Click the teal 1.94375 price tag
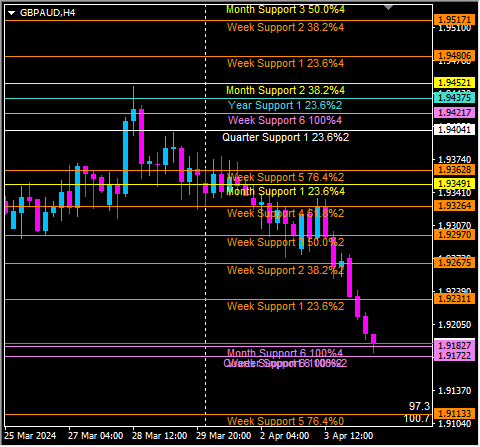Screen dimensions: 480x447 click(x=454, y=98)
